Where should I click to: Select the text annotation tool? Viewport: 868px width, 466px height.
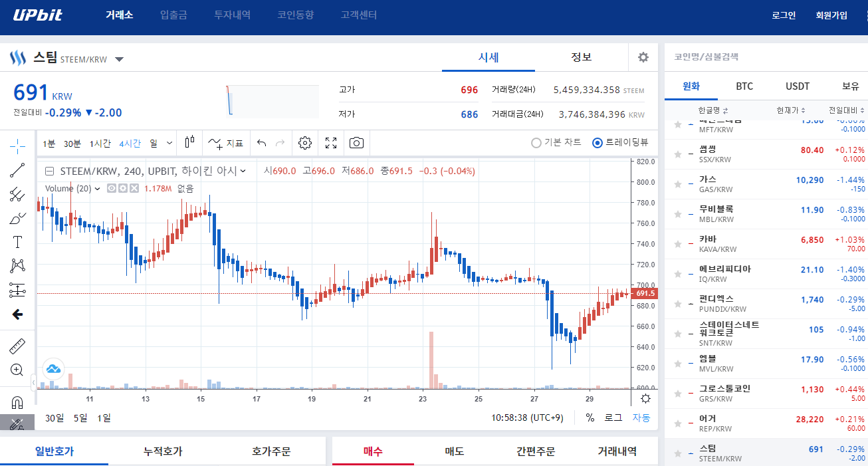pyautogui.click(x=18, y=241)
